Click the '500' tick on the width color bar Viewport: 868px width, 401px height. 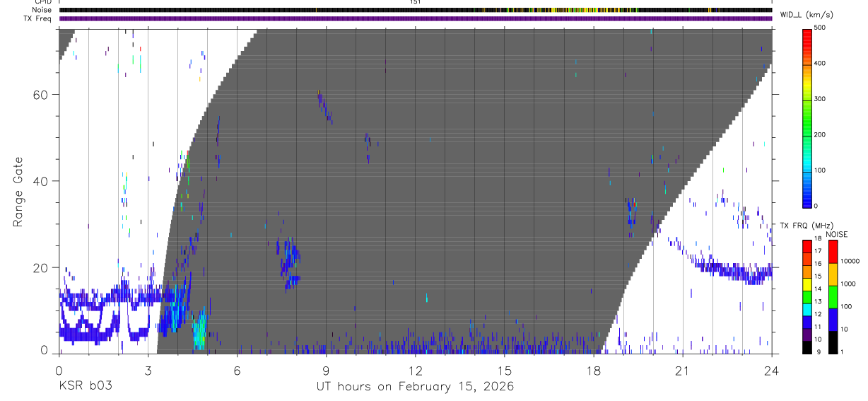click(x=820, y=28)
